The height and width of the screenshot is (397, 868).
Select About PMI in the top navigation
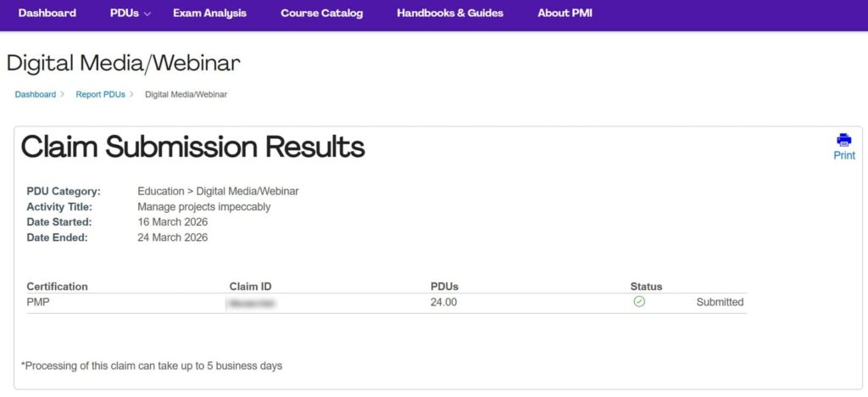tap(565, 14)
